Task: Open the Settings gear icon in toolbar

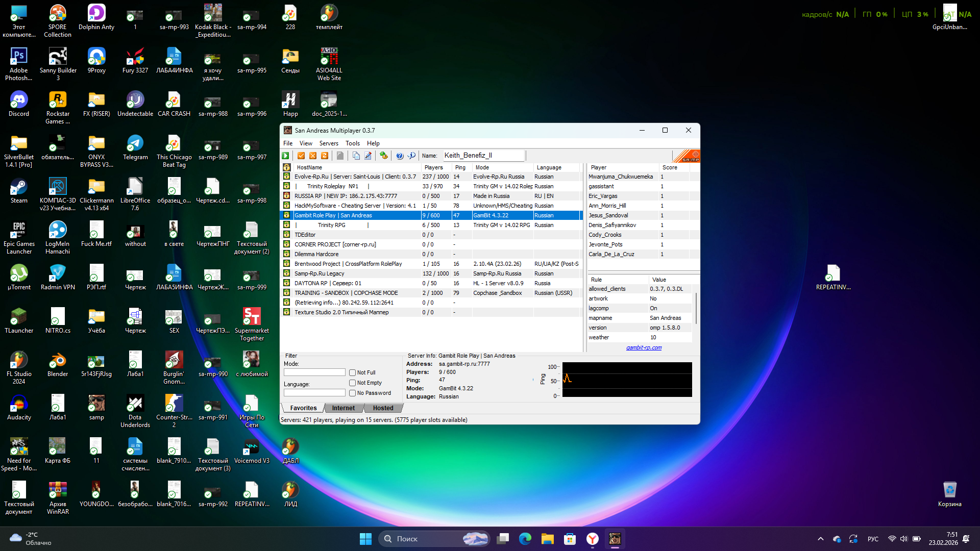Action: pos(384,156)
